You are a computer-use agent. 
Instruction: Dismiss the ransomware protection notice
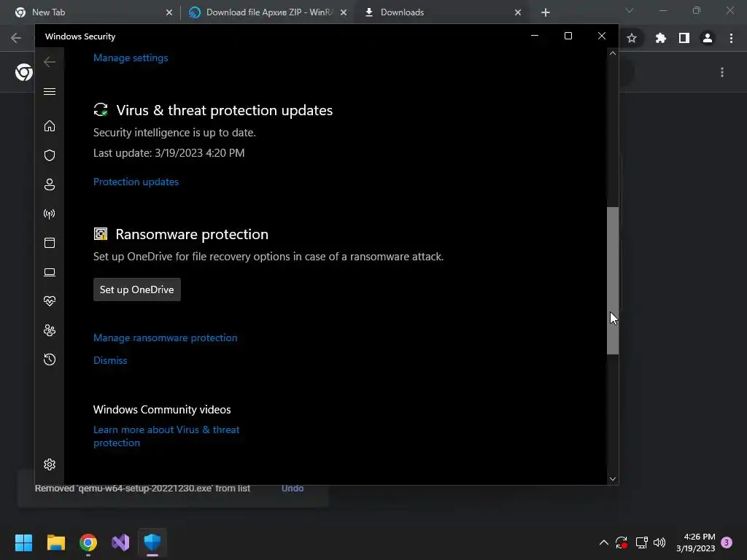pos(110,360)
